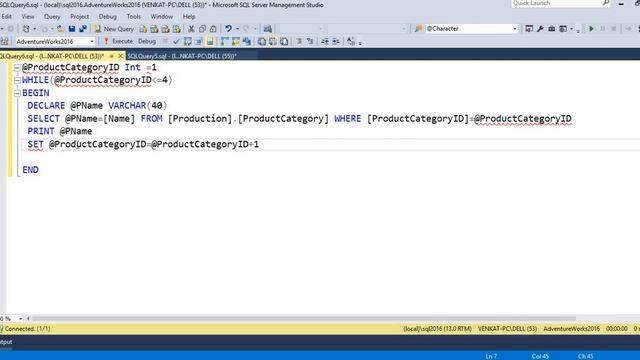The height and width of the screenshot is (360, 640).
Task: Parse query with the checkmark icon
Action: [x=176, y=41]
